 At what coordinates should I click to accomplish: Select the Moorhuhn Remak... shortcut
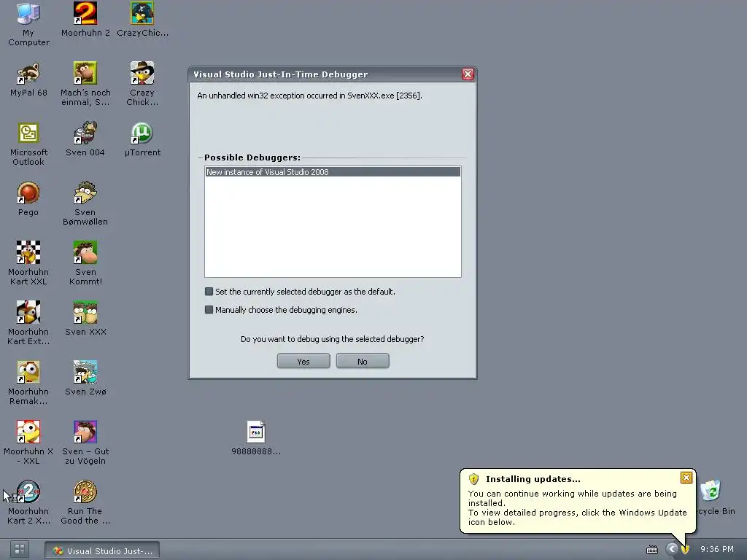click(28, 383)
